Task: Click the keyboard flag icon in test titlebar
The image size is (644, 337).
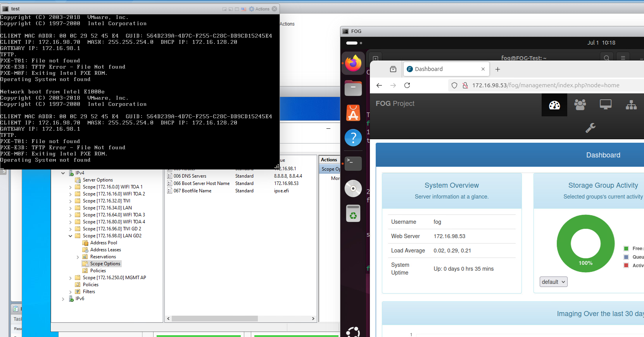Action: click(x=243, y=9)
